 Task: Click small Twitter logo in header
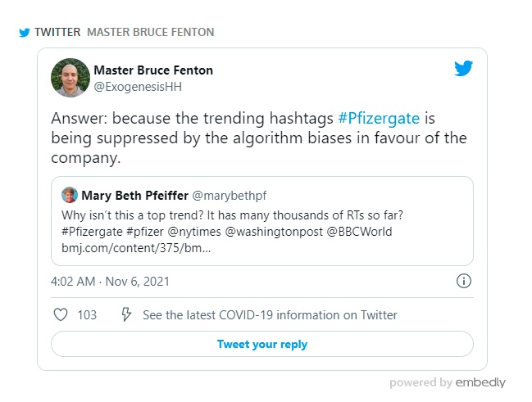click(x=24, y=32)
